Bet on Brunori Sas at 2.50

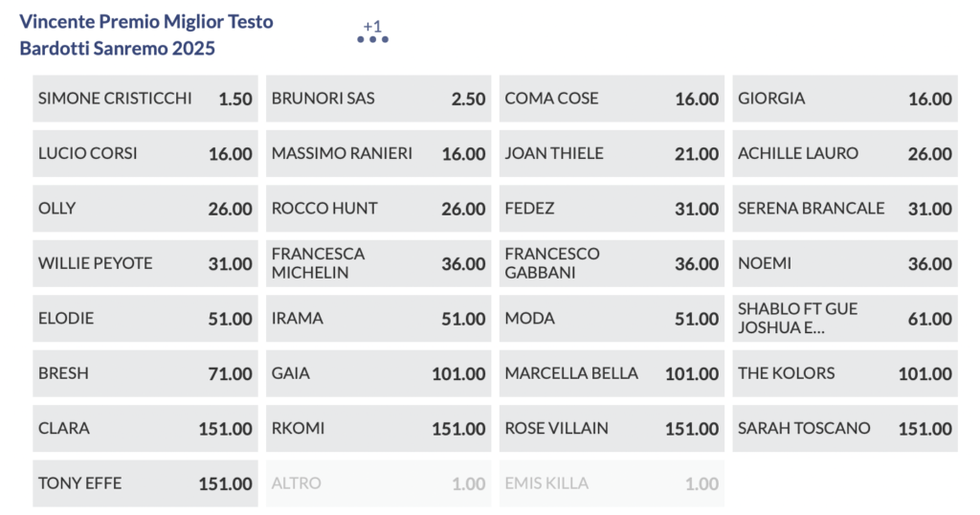tap(378, 99)
